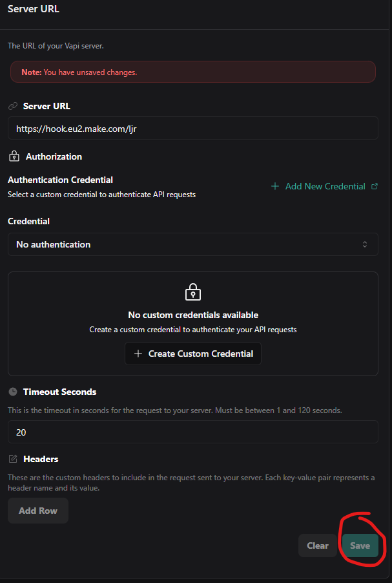Select No authentication in the credential list
The image size is (392, 583).
pos(53,244)
